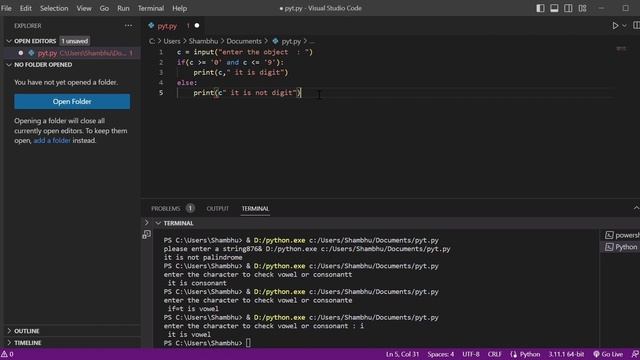Run Python file play button
Viewport: 640px width, 360px height.
(x=615, y=26)
